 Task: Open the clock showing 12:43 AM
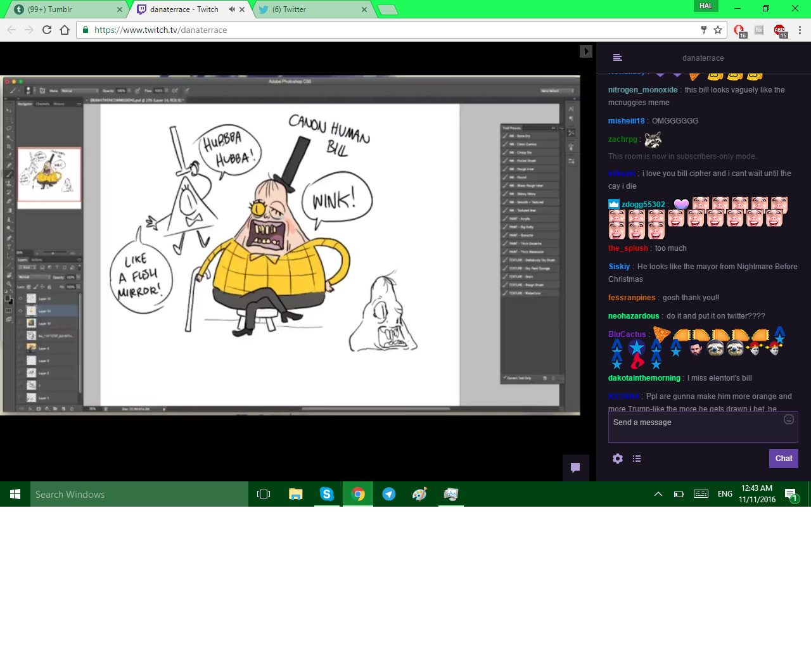757,494
